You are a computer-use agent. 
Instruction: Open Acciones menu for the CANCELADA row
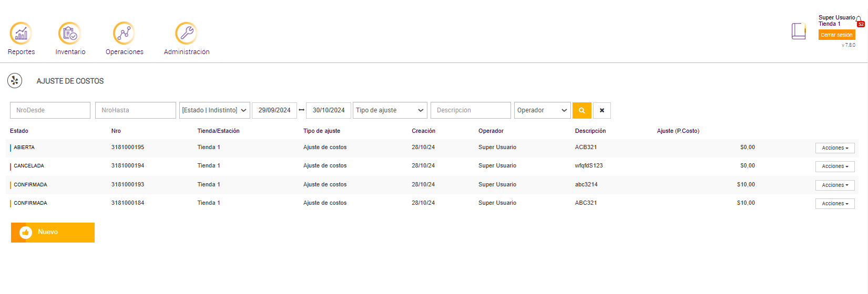pyautogui.click(x=834, y=166)
